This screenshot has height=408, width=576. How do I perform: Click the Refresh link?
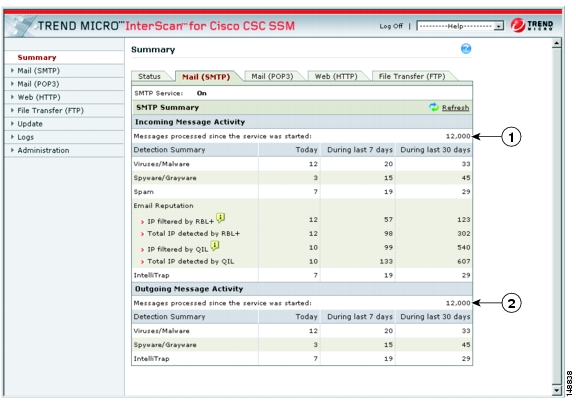tap(456, 108)
